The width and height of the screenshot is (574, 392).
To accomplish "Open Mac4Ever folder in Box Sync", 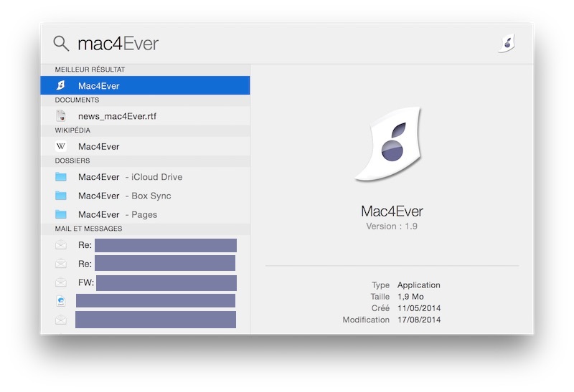I will coord(124,196).
